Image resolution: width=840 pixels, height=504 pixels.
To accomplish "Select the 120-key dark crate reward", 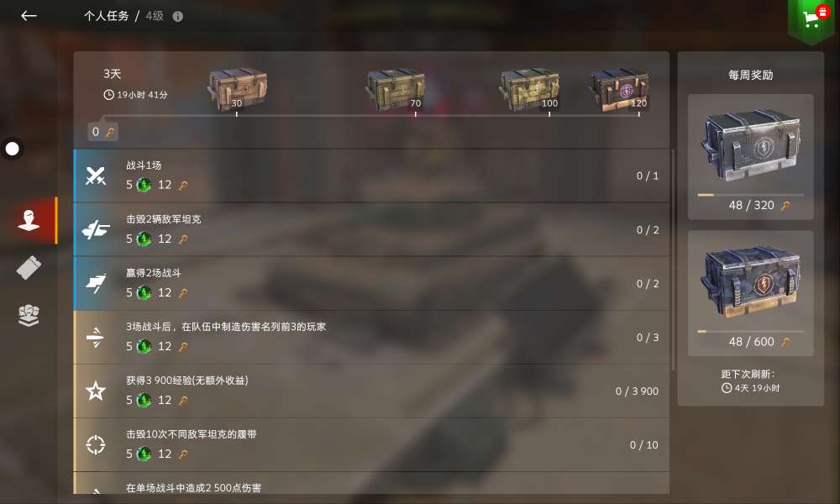I will [x=619, y=90].
